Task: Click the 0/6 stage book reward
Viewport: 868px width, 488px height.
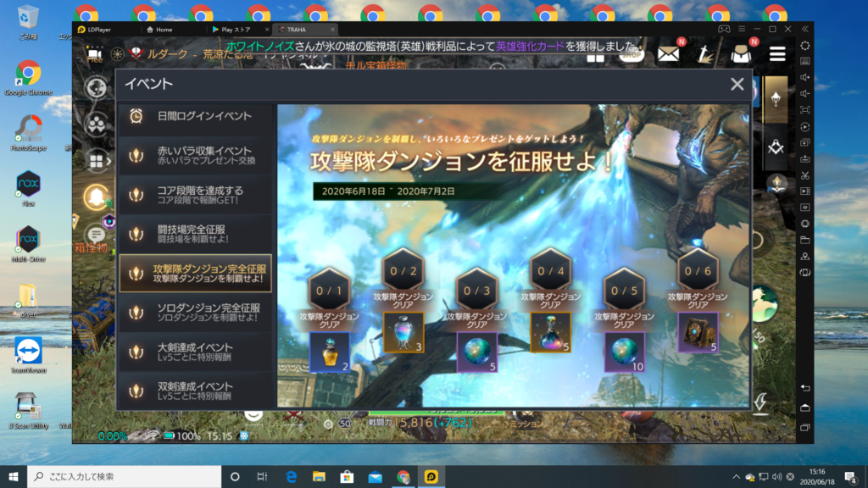Action: tap(698, 332)
